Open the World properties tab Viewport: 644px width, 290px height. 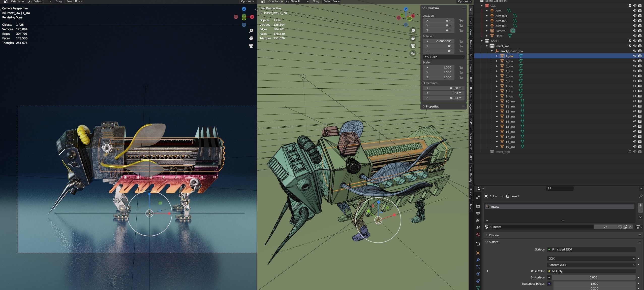click(478, 235)
